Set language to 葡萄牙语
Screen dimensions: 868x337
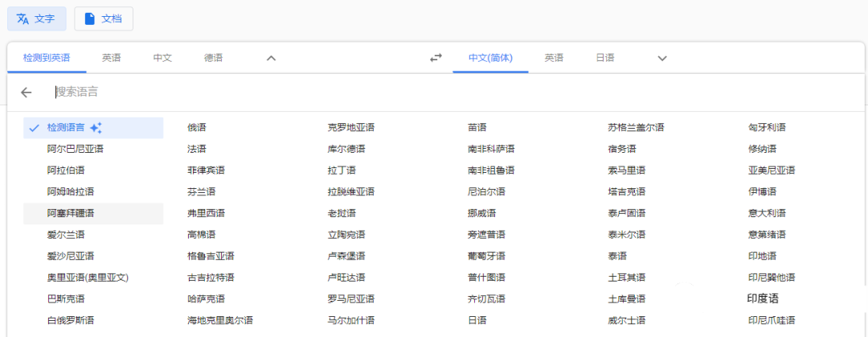(x=486, y=256)
